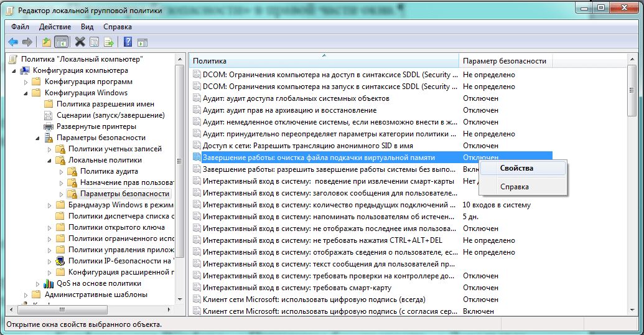Click the Up one level folder icon

point(47,42)
